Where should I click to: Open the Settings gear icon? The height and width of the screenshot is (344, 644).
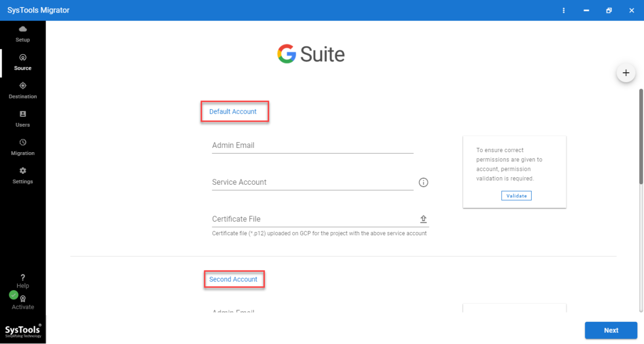tap(23, 171)
